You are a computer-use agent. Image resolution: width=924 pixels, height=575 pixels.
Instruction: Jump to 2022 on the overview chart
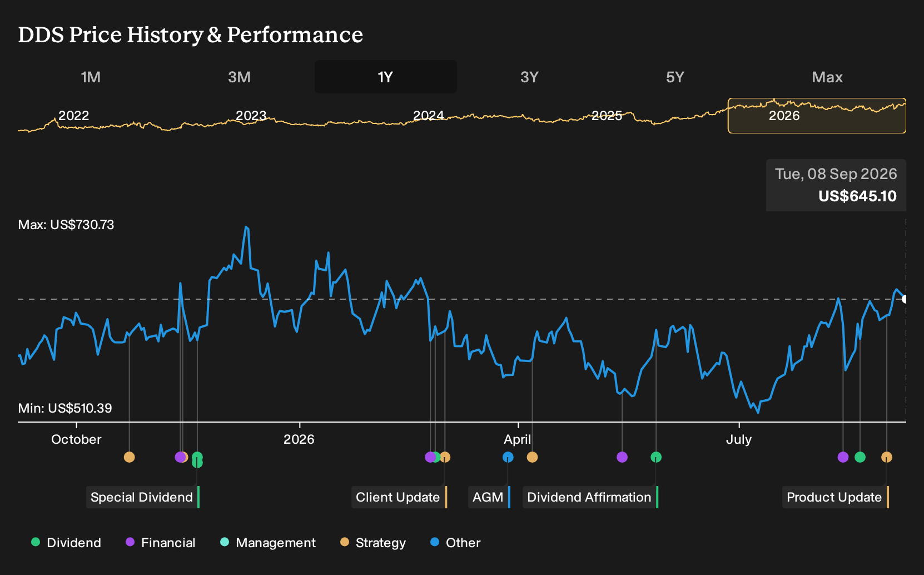[74, 116]
